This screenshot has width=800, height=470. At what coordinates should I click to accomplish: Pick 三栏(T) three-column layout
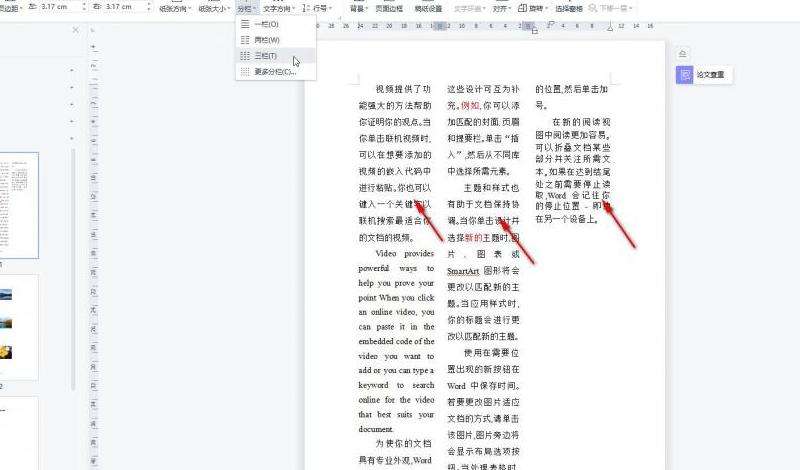click(276, 56)
